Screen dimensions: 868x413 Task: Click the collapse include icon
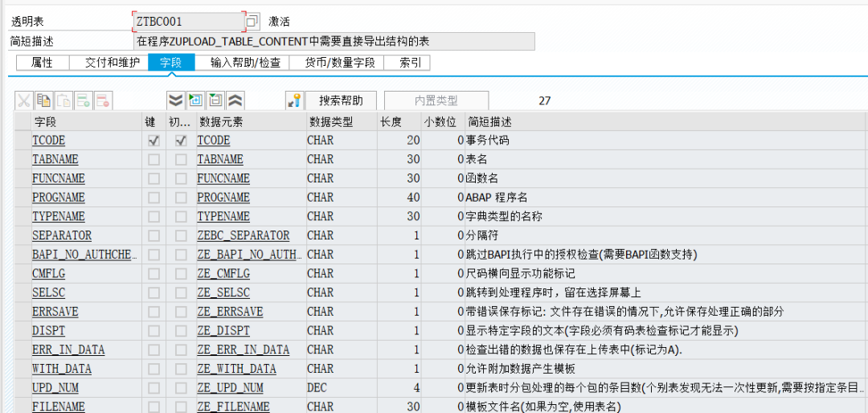[216, 100]
